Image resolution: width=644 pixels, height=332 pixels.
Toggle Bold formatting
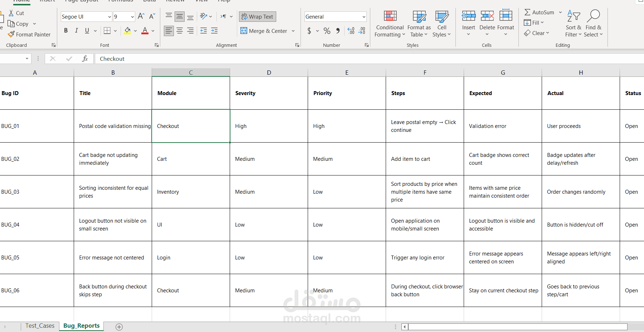[66, 31]
